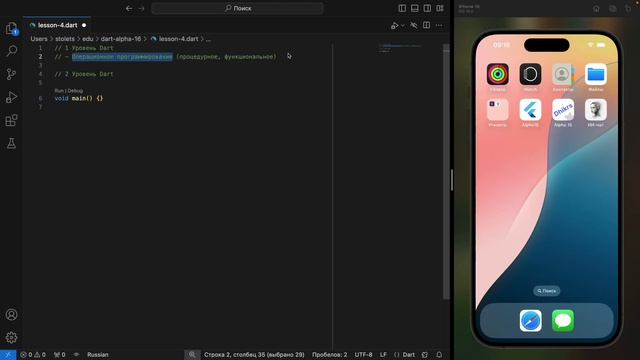Image resolution: width=640 pixels, height=360 pixels.
Task: Launch the Flutter Alpha16 app on iPhone
Action: click(530, 110)
